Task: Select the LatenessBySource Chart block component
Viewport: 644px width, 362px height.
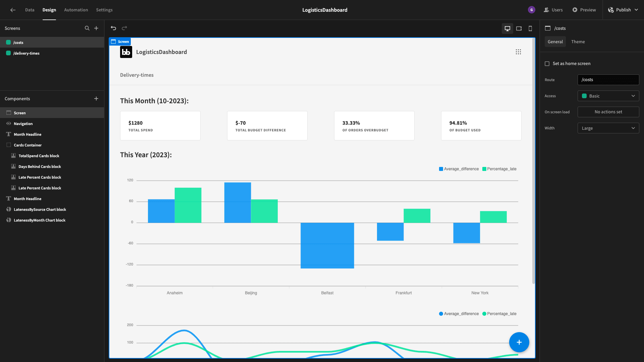Action: 52,209
